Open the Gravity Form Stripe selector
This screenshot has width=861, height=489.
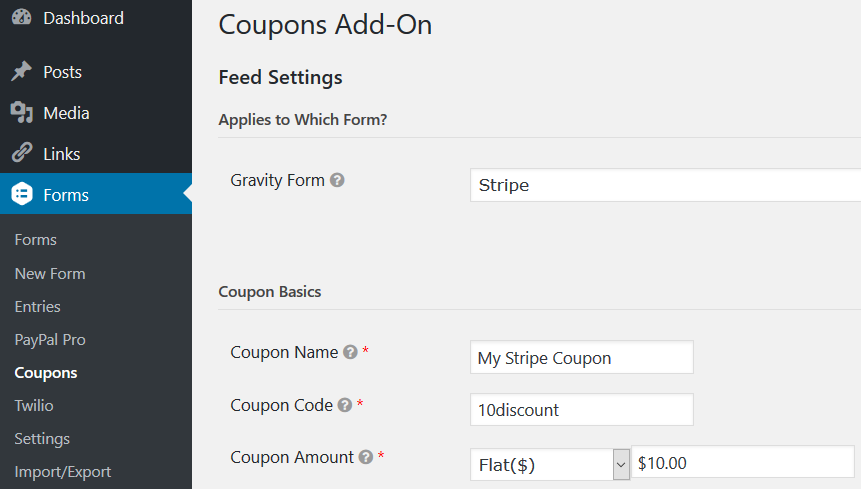[x=666, y=185]
